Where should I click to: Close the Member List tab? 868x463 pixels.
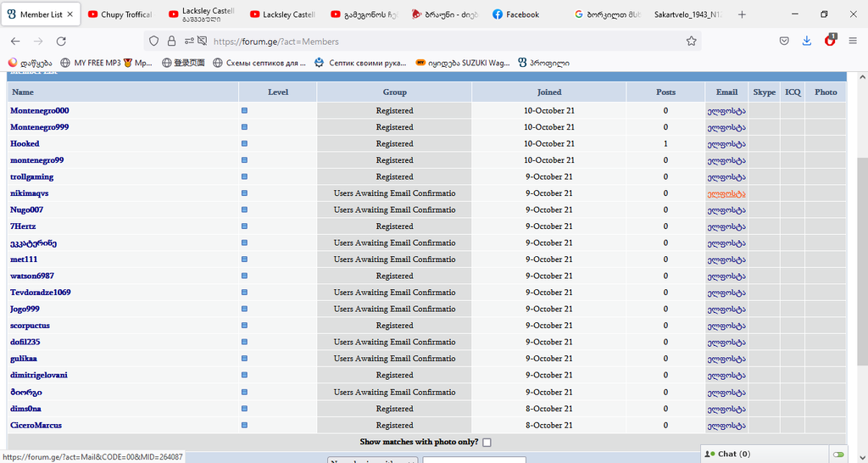pos(70,14)
